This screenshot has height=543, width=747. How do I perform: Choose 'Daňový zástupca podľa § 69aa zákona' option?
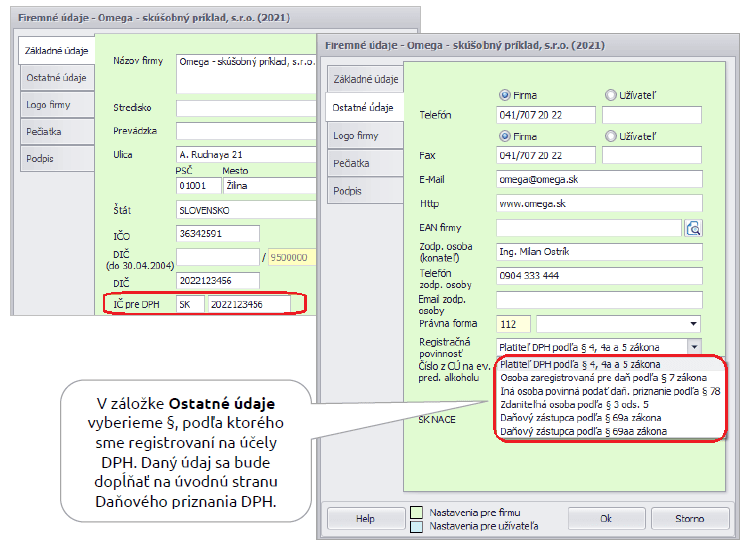coord(584,430)
